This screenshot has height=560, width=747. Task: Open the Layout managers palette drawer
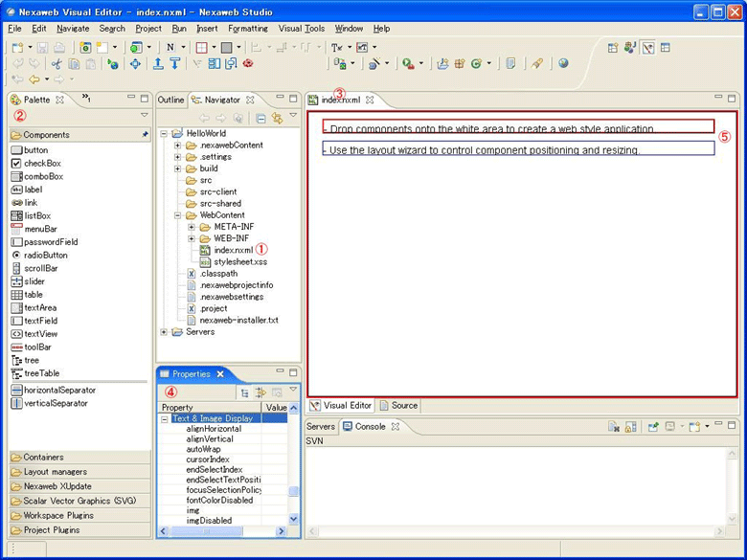79,472
